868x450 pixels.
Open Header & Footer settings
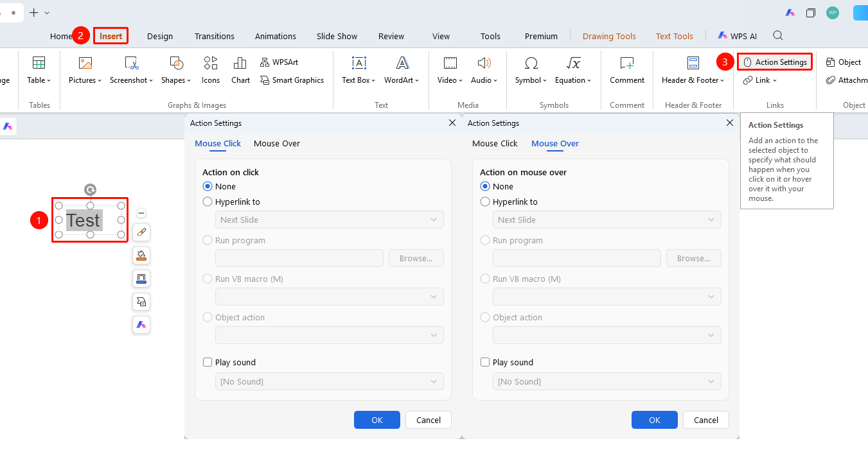point(693,71)
